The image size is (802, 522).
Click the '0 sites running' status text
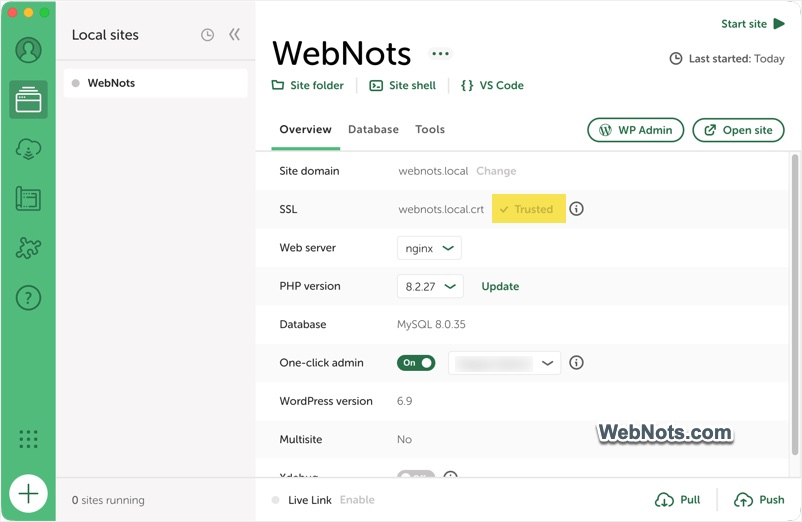108,500
